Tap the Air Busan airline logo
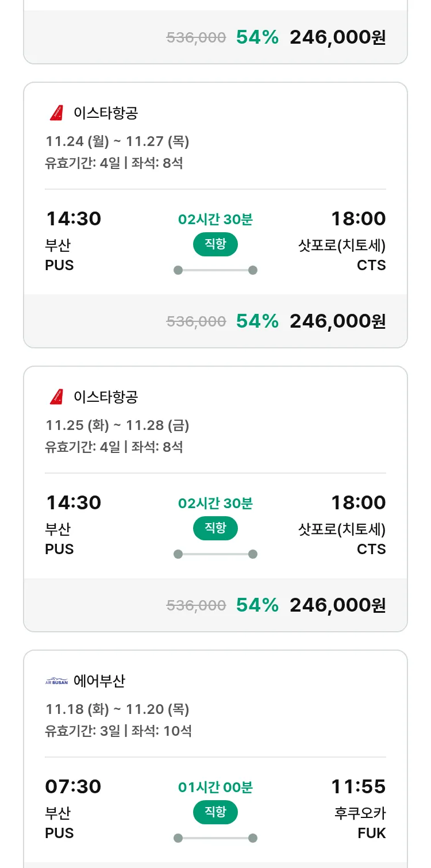The width and height of the screenshot is (431, 868). pos(56,681)
